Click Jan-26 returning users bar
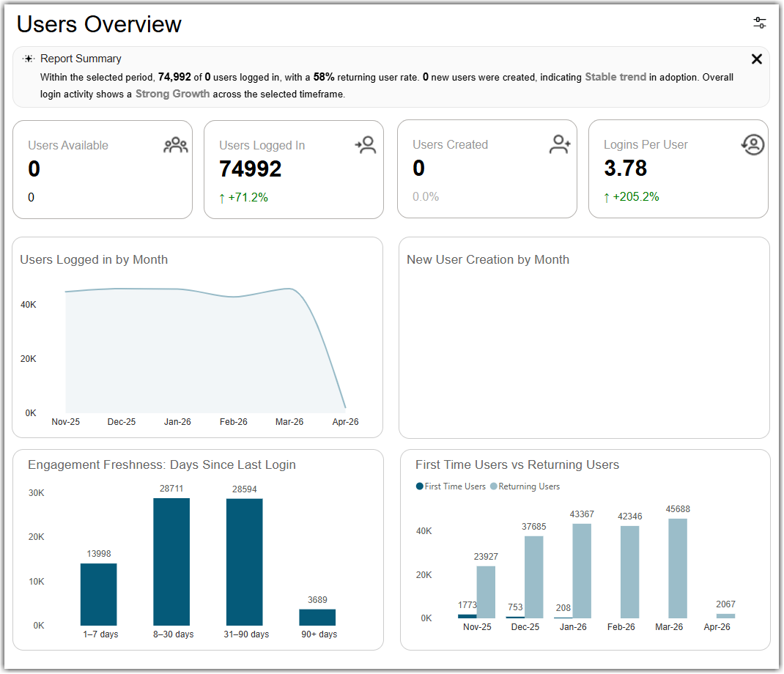 coord(582,571)
